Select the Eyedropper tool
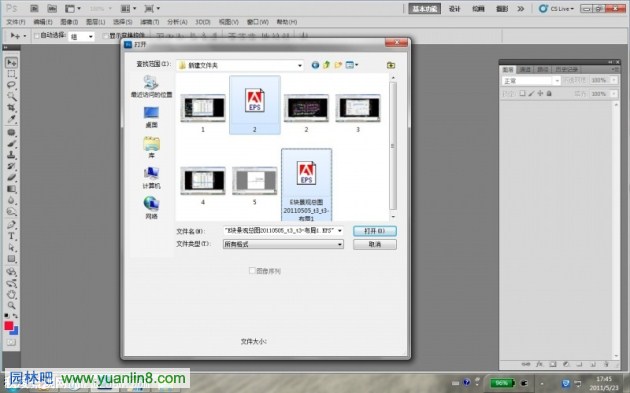 point(11,119)
